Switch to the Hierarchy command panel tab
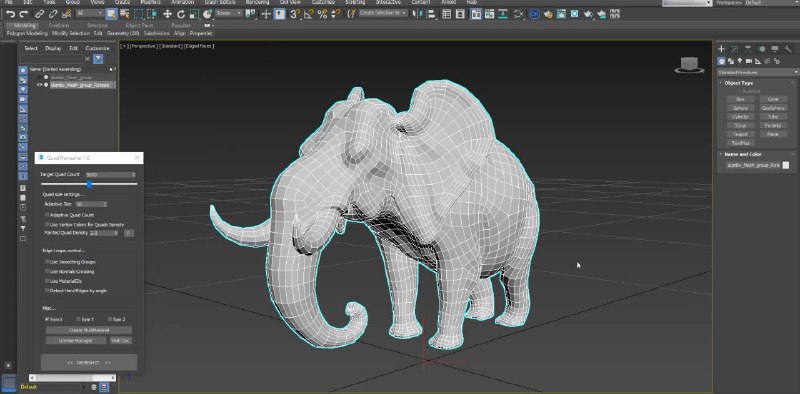Viewport: 800px width, 394px height. pos(748,49)
